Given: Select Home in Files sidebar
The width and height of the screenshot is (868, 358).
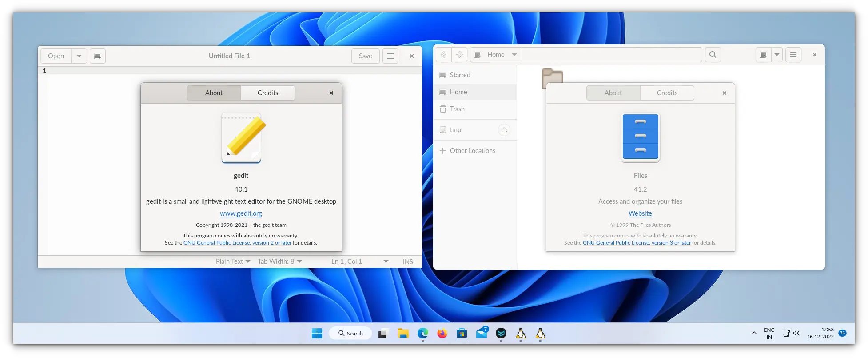Looking at the screenshot, I should pos(475,92).
